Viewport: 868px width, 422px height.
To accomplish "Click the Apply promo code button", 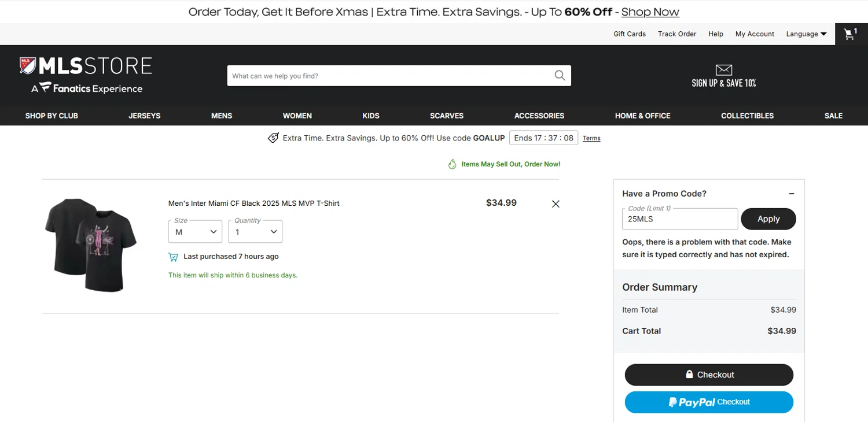I will click(x=768, y=219).
